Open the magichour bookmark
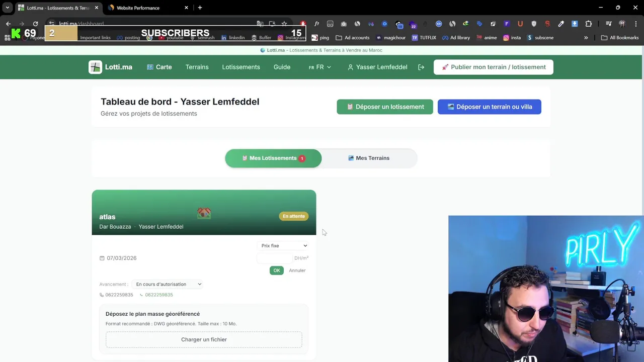Screen dimensions: 644x362 [x=391, y=38]
